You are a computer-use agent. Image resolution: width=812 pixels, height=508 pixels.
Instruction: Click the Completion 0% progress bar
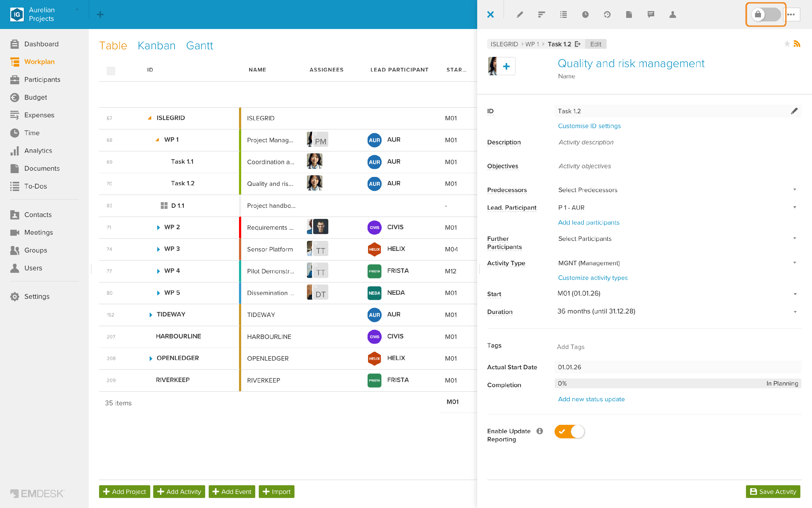point(678,383)
